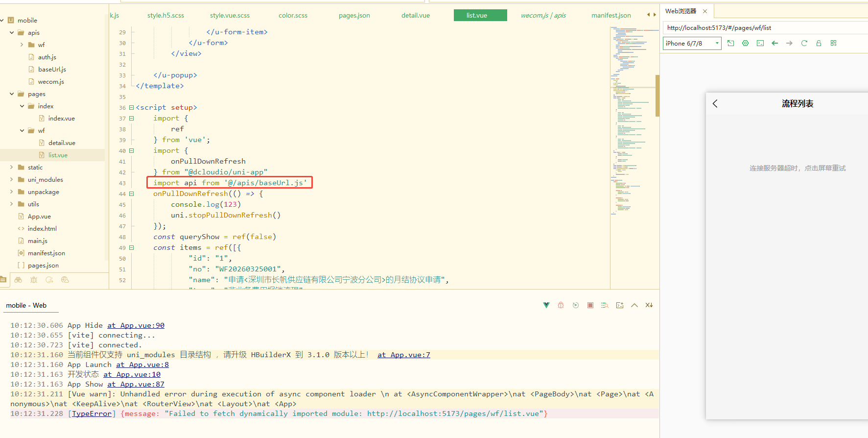The width and height of the screenshot is (868, 438).
Task: Click the console log search filter icon
Action: point(605,305)
